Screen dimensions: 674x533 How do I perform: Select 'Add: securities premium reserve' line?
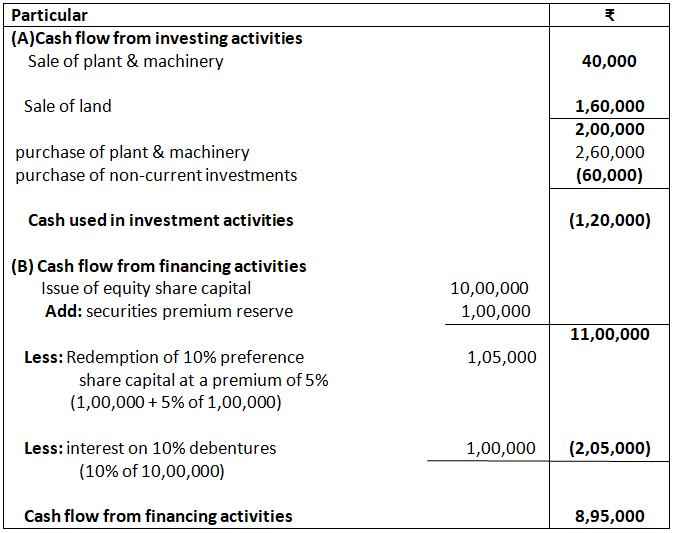pyautogui.click(x=169, y=311)
